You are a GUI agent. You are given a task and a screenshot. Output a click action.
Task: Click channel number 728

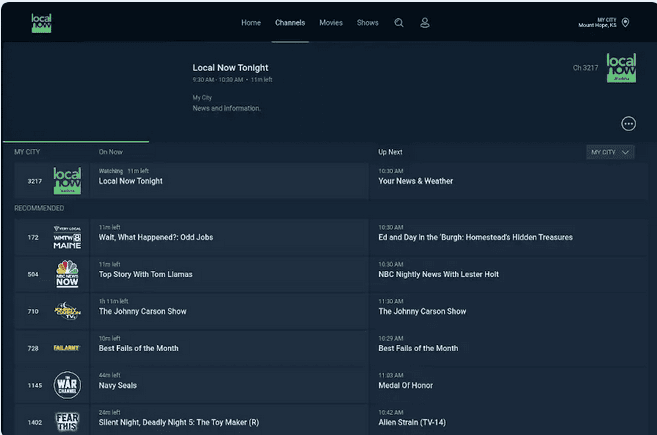33,348
